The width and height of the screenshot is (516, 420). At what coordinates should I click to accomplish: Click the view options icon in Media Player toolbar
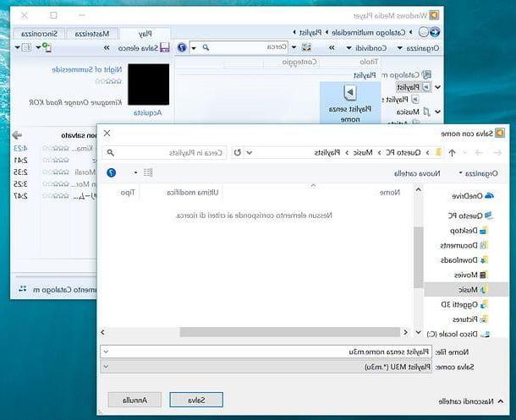point(306,47)
